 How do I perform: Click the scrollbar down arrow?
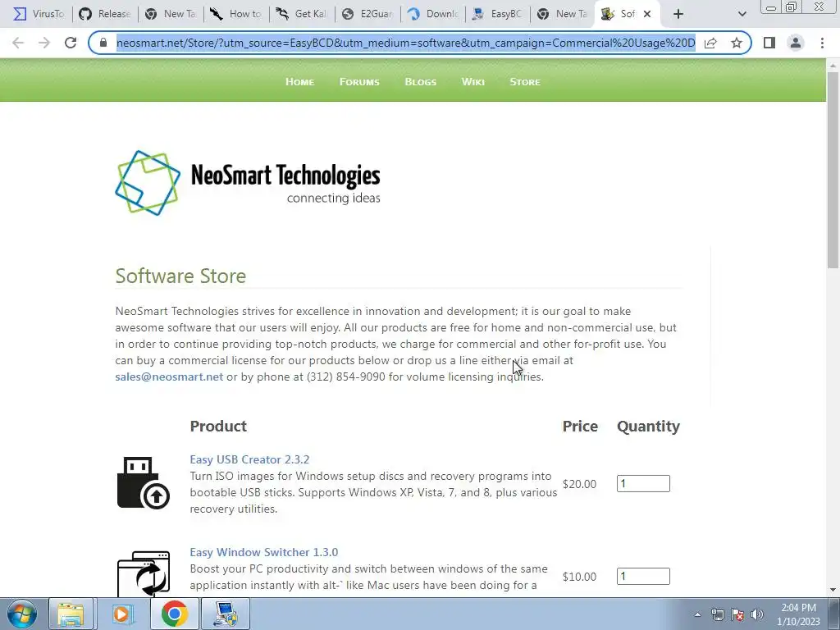833,590
